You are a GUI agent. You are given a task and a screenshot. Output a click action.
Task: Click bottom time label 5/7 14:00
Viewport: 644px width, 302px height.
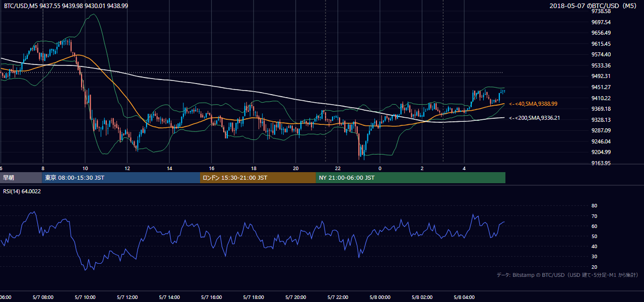point(169,297)
